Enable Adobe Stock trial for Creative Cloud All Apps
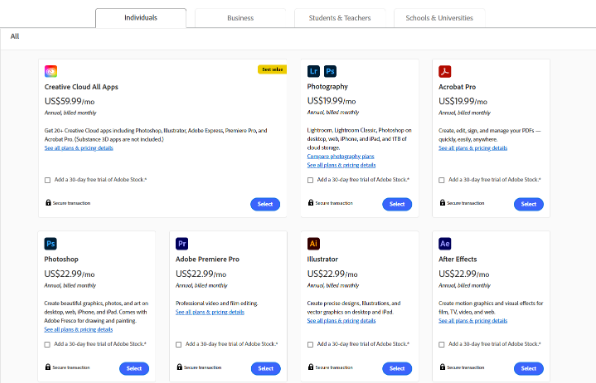 [x=48, y=180]
